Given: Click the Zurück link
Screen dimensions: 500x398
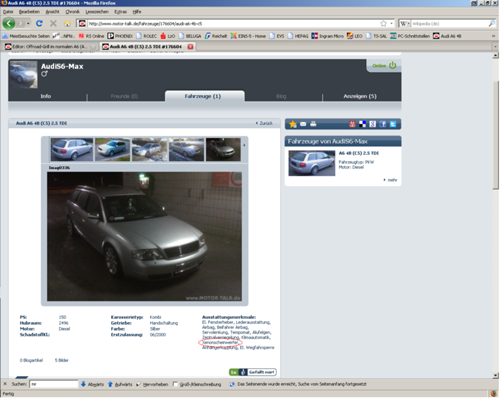Looking at the screenshot, I should coord(264,123).
